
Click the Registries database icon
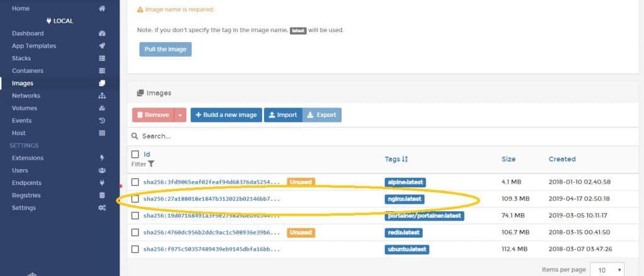tap(102, 196)
